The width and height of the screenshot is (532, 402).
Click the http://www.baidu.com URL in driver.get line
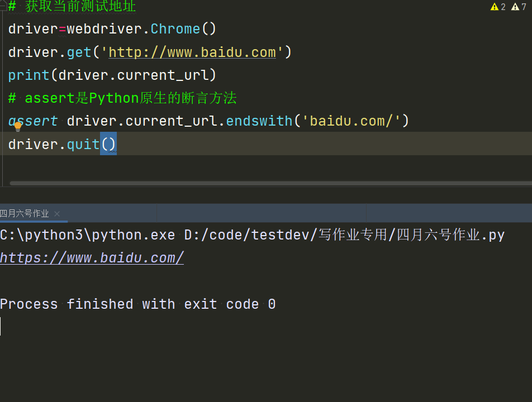coord(192,52)
